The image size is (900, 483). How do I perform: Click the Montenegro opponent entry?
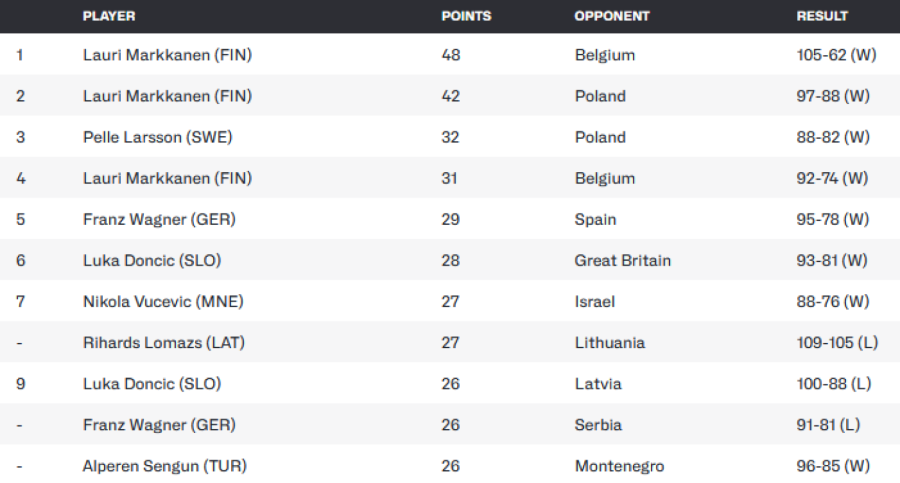point(619,466)
